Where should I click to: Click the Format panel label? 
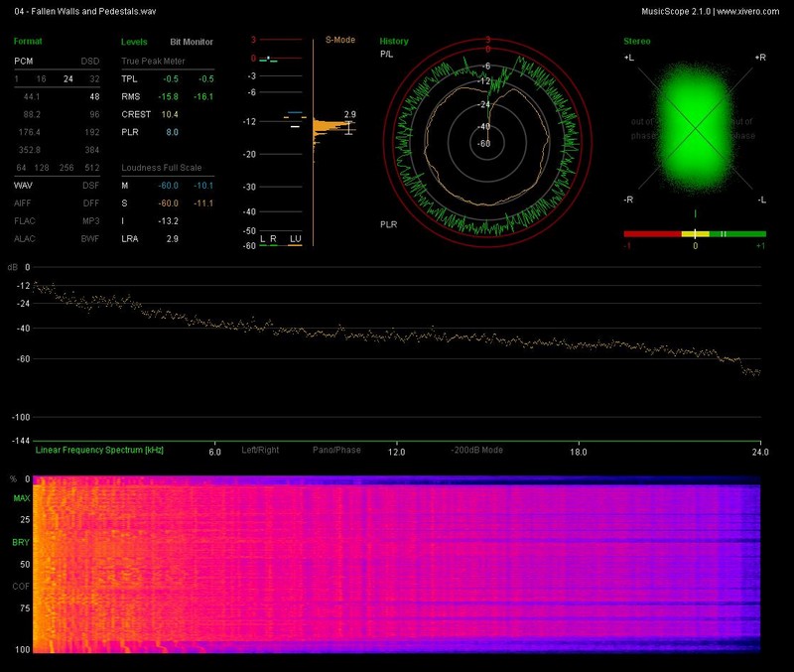click(x=28, y=42)
